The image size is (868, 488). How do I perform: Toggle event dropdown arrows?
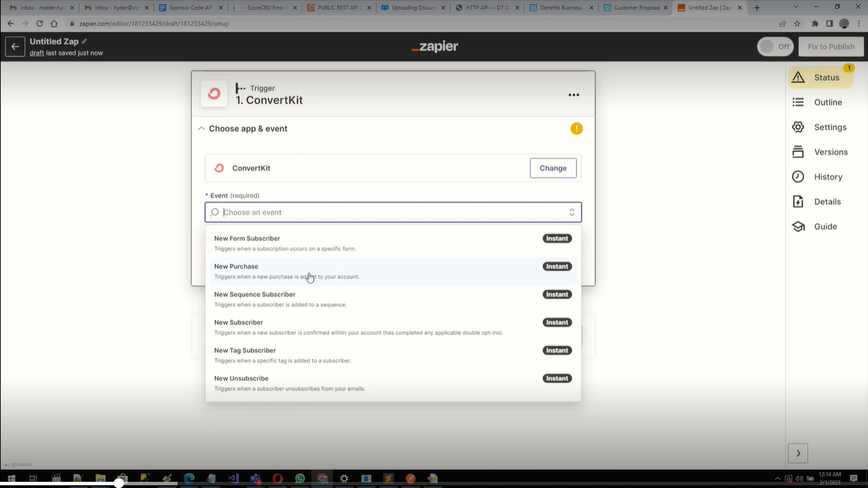[x=571, y=212]
